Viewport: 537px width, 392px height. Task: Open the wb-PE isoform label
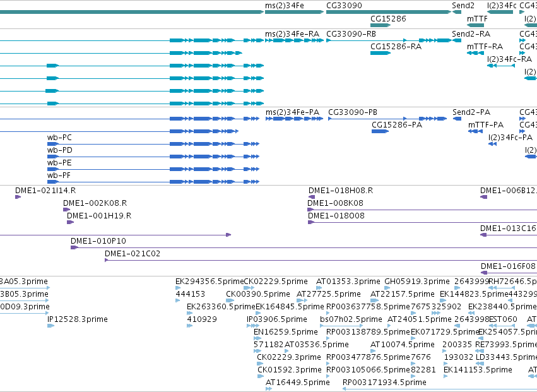point(59,163)
